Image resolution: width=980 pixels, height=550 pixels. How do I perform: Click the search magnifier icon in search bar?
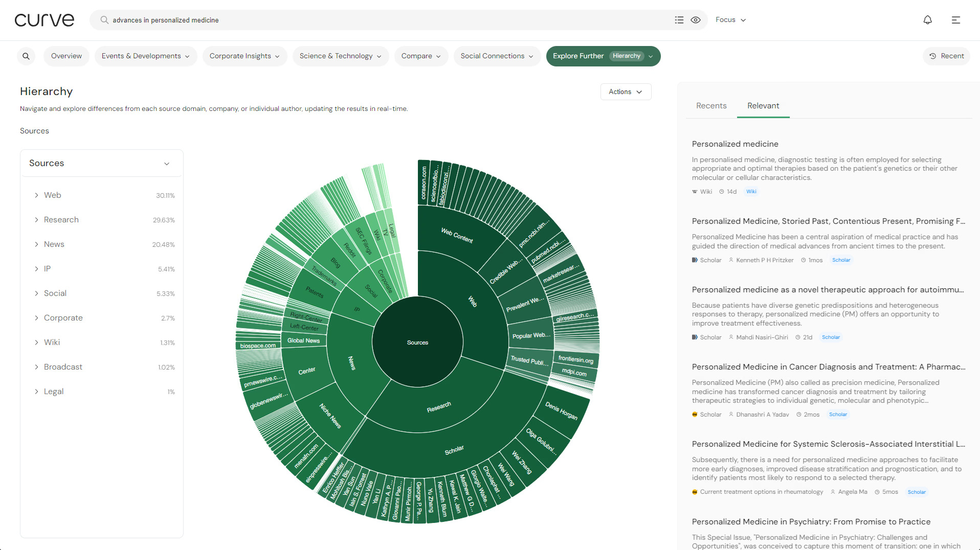(x=104, y=20)
